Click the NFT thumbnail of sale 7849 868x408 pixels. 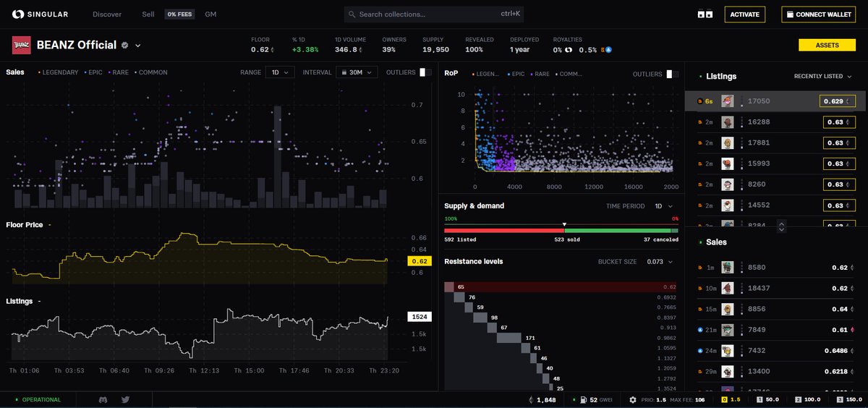point(728,330)
